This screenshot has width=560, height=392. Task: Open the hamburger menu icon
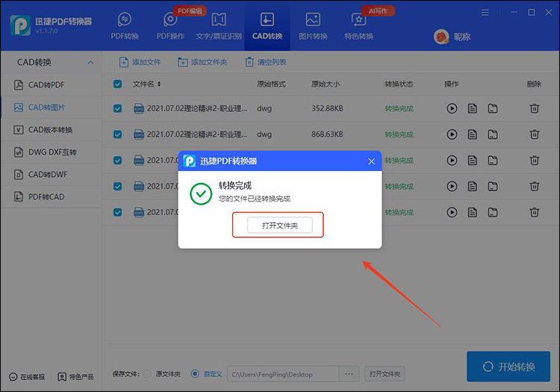(x=485, y=13)
